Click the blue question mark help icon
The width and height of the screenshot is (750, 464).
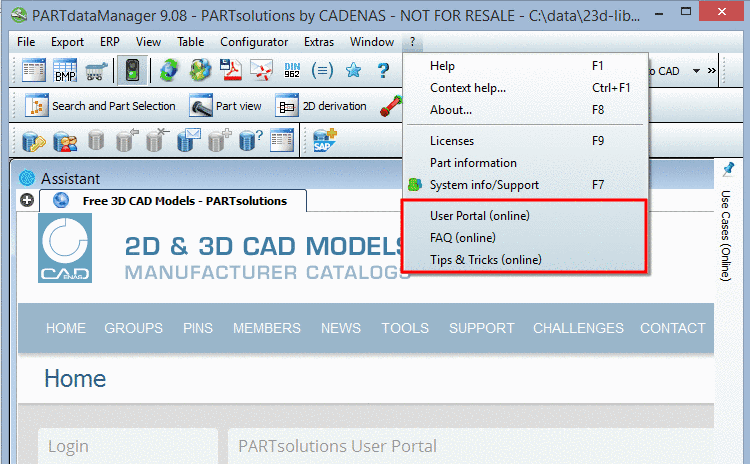point(383,71)
